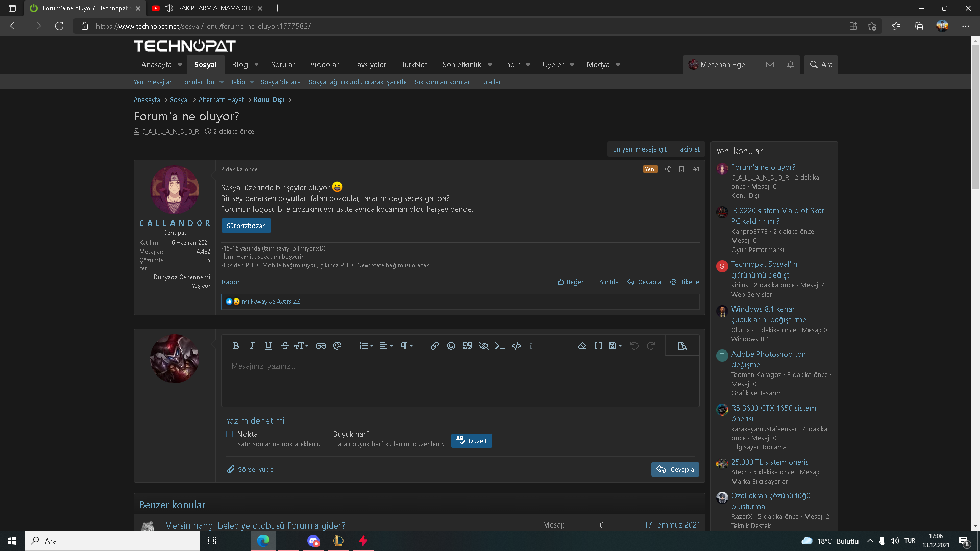Image resolution: width=980 pixels, height=551 pixels.
Task: Open the Videolar menu item
Action: (x=324, y=65)
